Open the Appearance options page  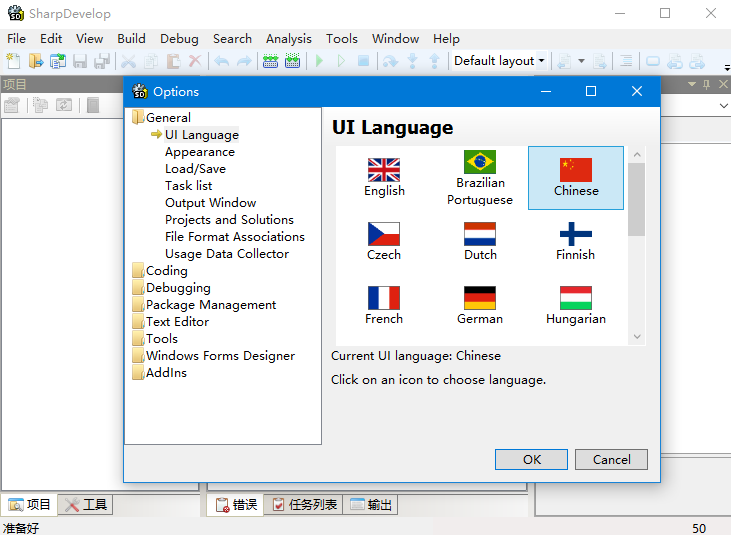tap(200, 152)
